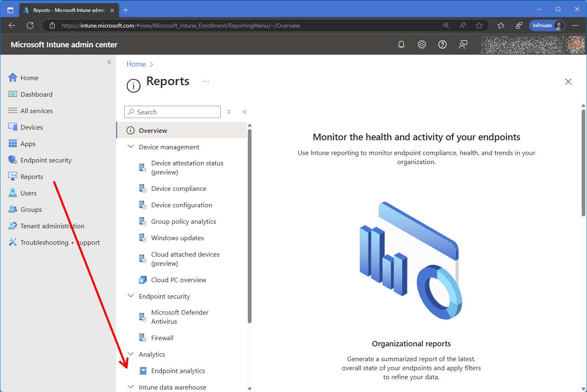Open the settings gear in Intune header
Image resolution: width=587 pixels, height=392 pixels.
[x=422, y=44]
